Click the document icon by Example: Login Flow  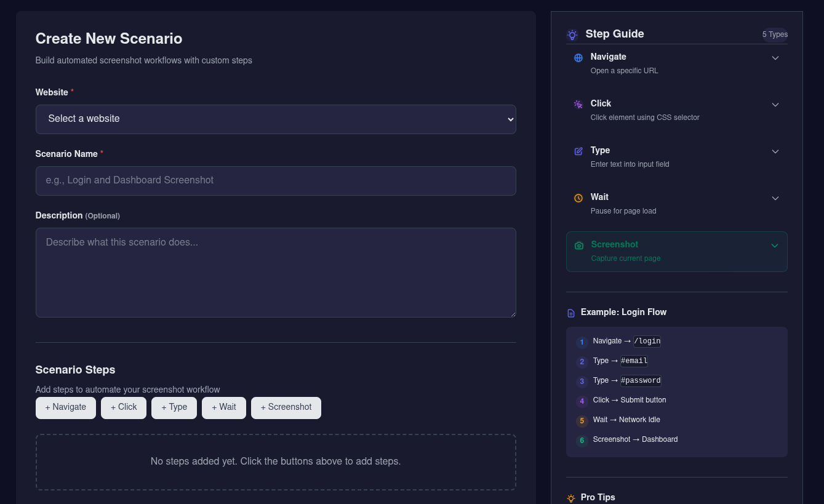(571, 313)
